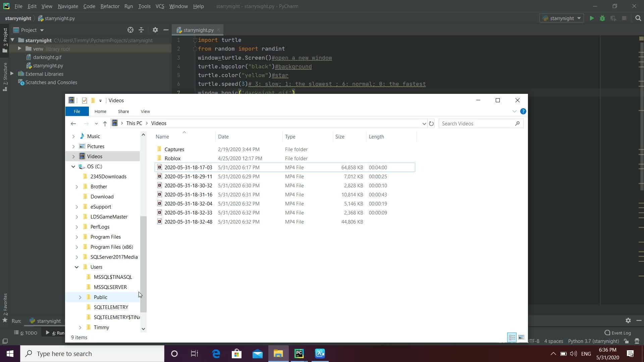
Task: Collapse the Users folder node
Action: coord(76,267)
